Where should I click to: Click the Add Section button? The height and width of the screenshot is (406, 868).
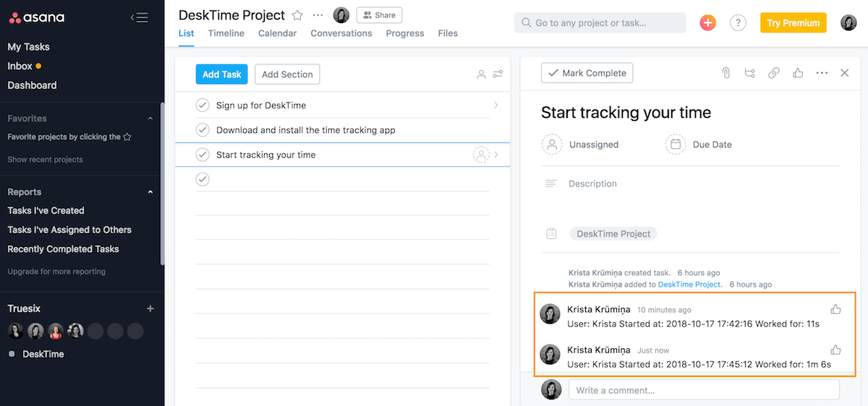click(x=287, y=75)
